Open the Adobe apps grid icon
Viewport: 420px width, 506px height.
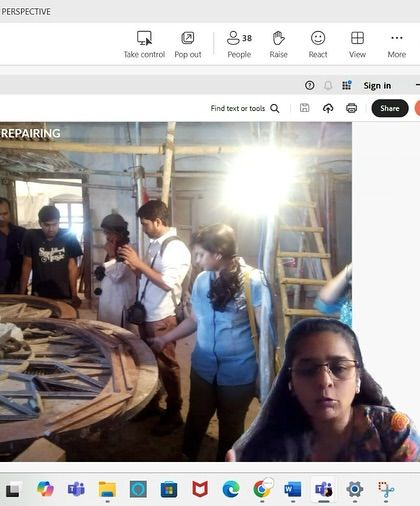347,86
